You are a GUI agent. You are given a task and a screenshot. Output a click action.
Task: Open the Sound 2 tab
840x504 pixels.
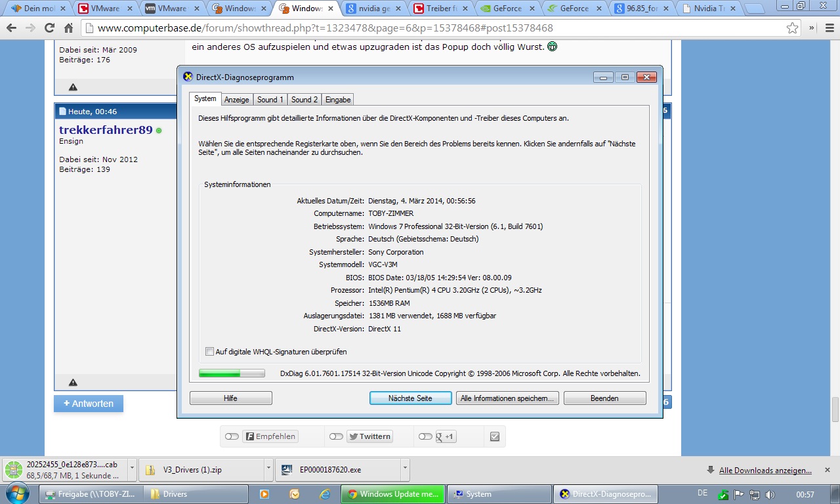[x=304, y=100]
